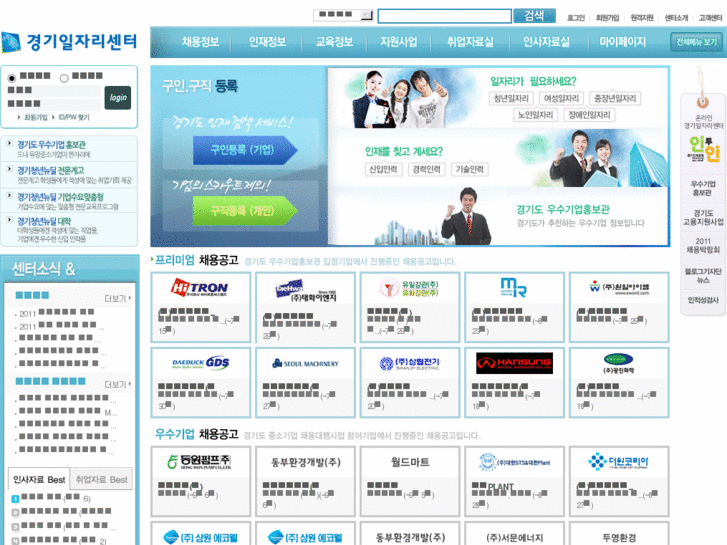Open the 대한STS&대한Plant company card
Image resolution: width=727 pixels, height=545 pixels.
point(514,481)
